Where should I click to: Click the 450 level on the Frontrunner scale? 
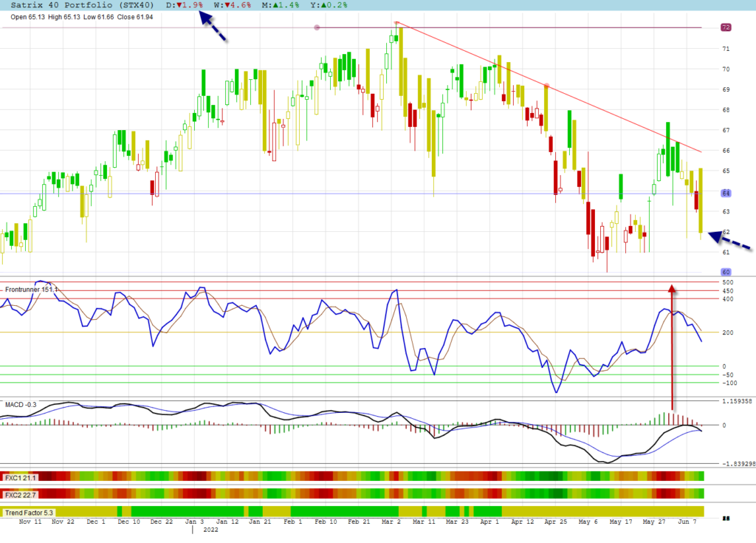(727, 291)
